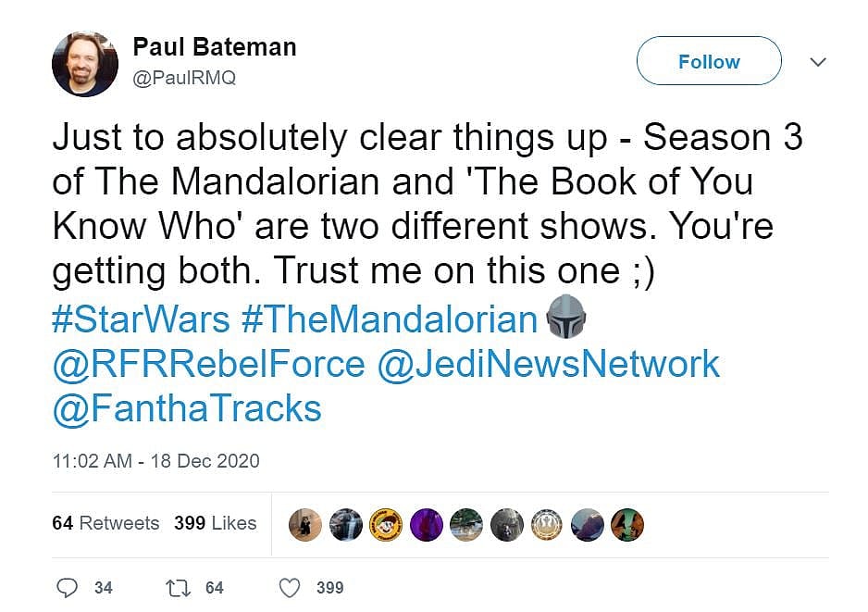Open the @FanthaTracks mention
Image resolution: width=868 pixels, height=612 pixels.
[x=187, y=408]
